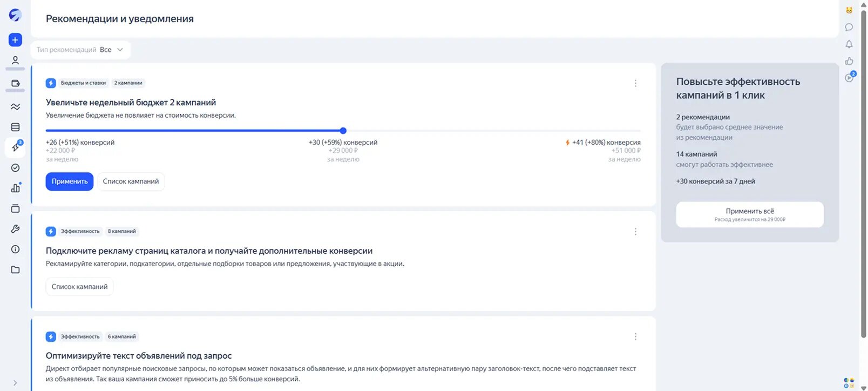Viewport: 868px width, 391px height.
Task: Click the '14 кампаний' text in side panel
Action: (x=697, y=154)
